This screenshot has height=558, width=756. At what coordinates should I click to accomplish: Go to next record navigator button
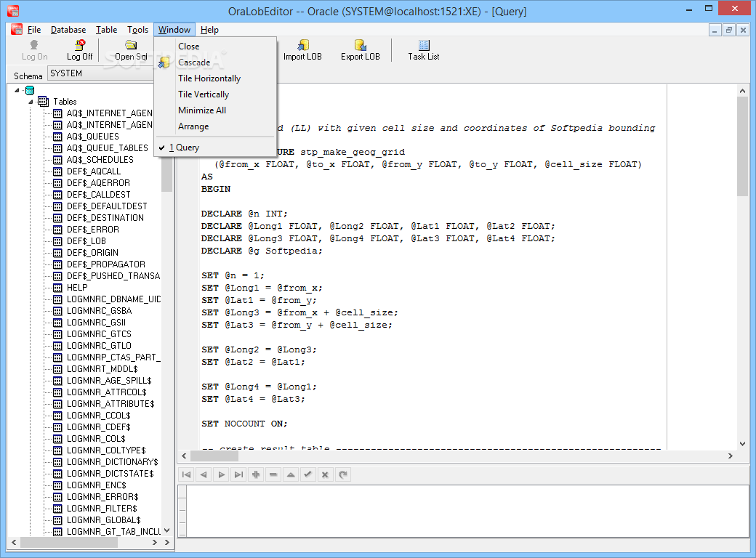coord(221,474)
